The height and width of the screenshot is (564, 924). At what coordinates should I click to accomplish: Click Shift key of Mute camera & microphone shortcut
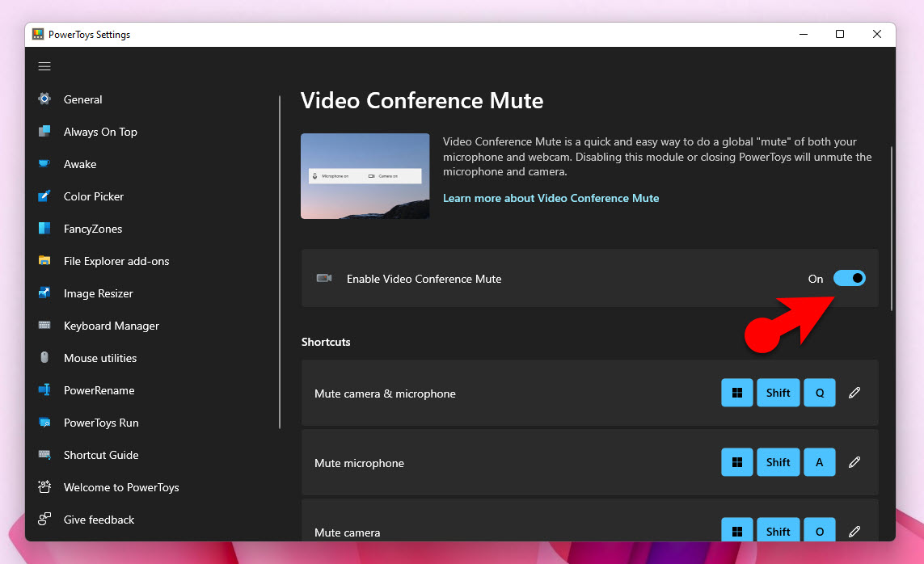(778, 393)
